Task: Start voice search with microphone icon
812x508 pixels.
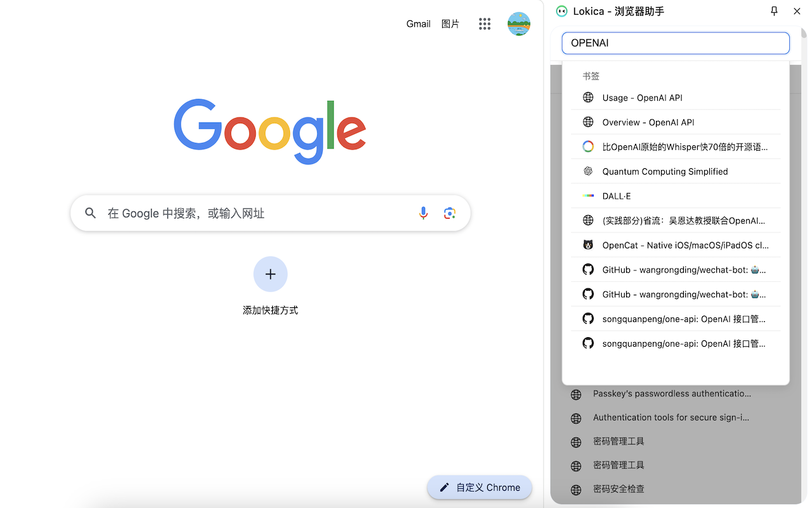Action: 423,213
